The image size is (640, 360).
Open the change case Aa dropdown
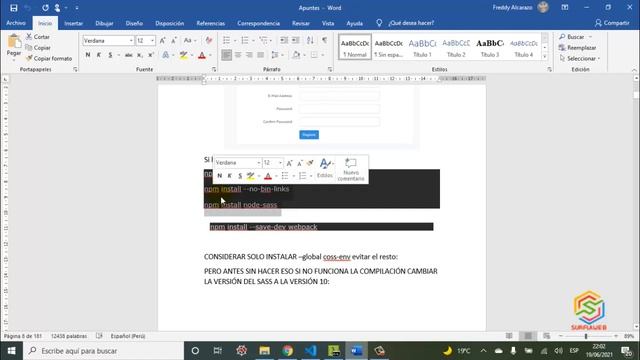[190, 40]
